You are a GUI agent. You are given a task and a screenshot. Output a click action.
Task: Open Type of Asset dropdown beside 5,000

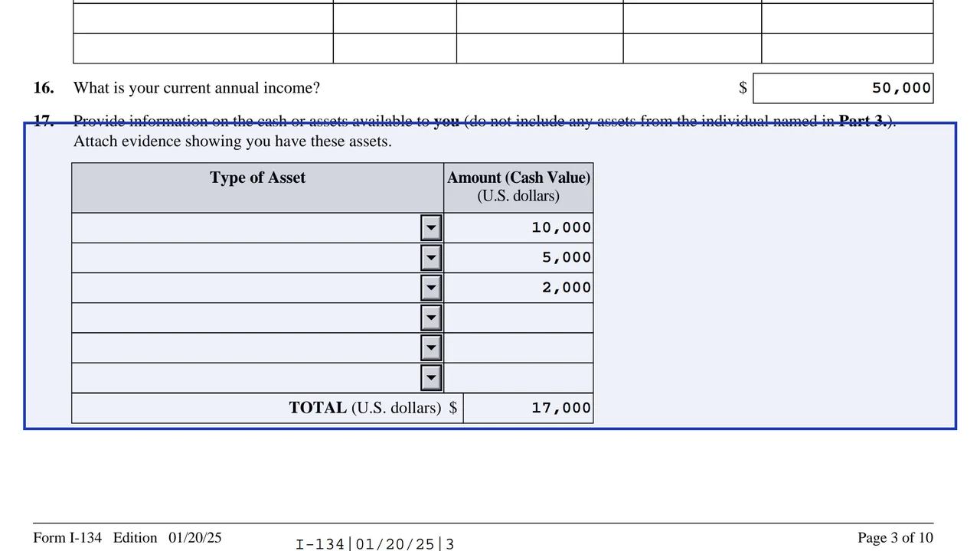click(431, 257)
